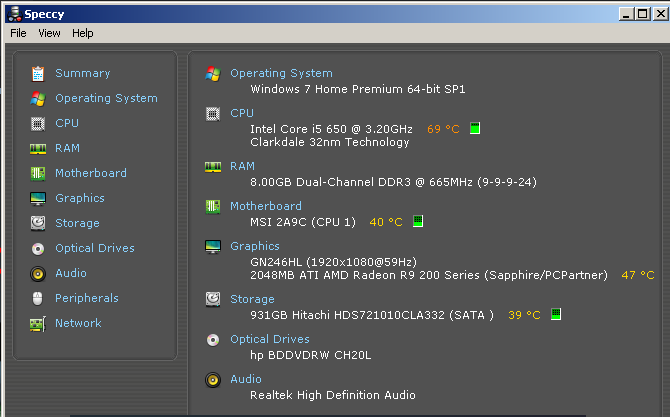
Task: Click the CPU chip icon in the sidebar
Action: pos(38,123)
